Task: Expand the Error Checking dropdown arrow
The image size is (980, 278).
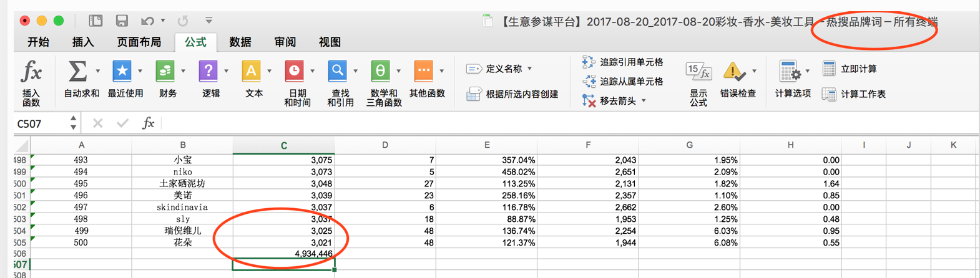Action: [754, 71]
